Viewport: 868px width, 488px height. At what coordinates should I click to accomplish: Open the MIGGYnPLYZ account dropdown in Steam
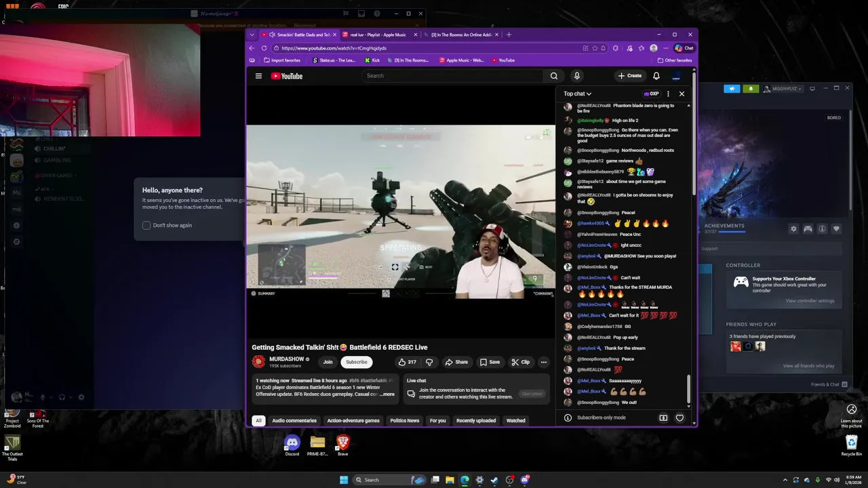[x=783, y=89]
